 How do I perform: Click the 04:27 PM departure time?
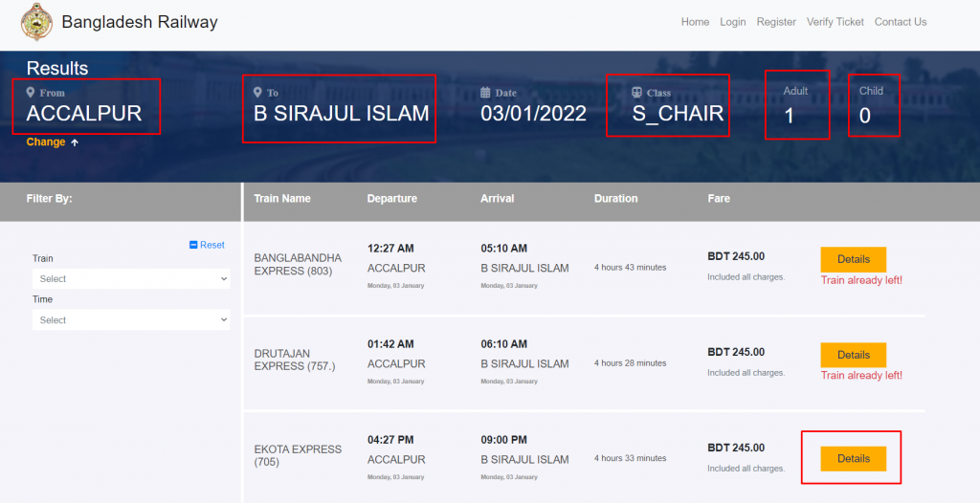click(390, 440)
